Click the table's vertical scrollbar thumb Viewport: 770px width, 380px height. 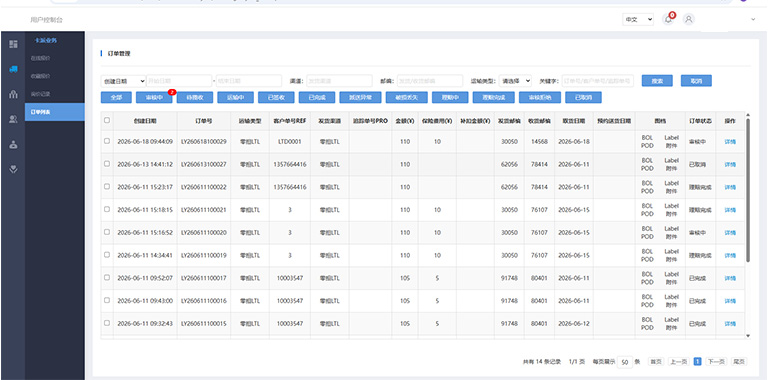point(748,190)
